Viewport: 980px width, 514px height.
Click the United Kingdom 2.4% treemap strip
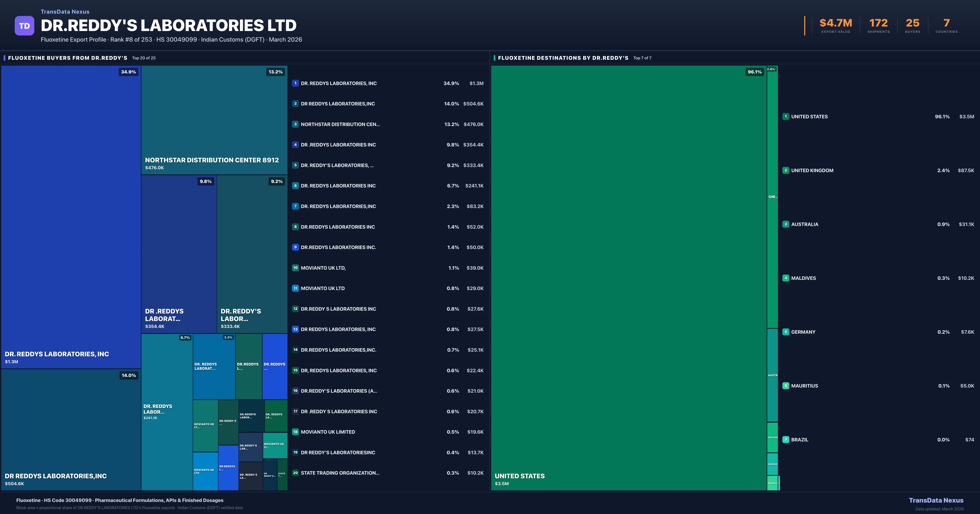coord(772,197)
